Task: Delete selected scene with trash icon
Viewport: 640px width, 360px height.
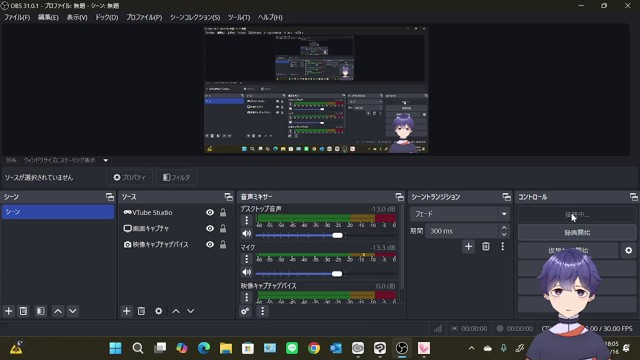Action: pos(23,311)
